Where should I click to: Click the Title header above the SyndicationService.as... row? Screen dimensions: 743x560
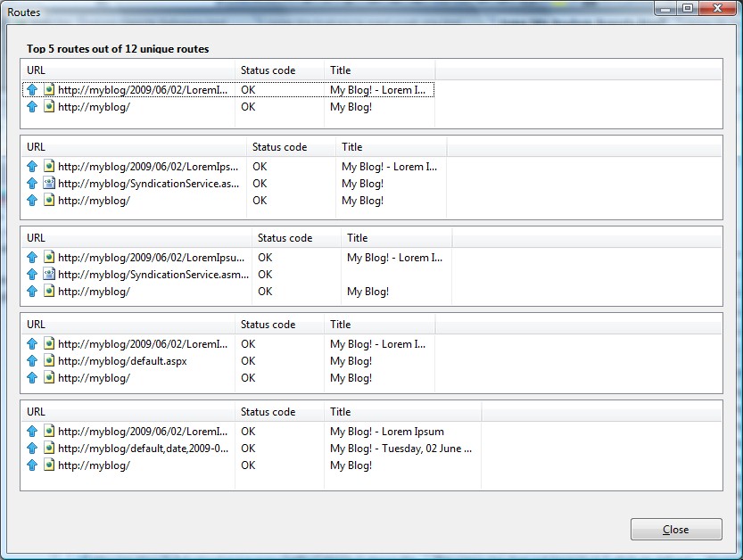(391, 147)
